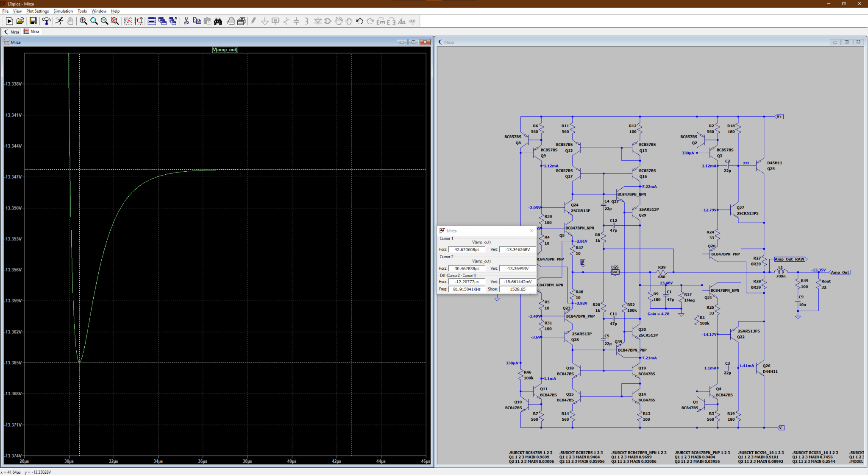Open the Simulation menu
The height and width of the screenshot is (475, 868).
point(63,11)
